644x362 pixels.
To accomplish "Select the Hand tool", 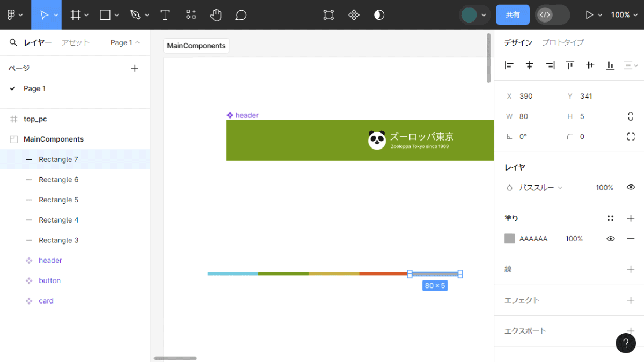I will pyautogui.click(x=216, y=15).
